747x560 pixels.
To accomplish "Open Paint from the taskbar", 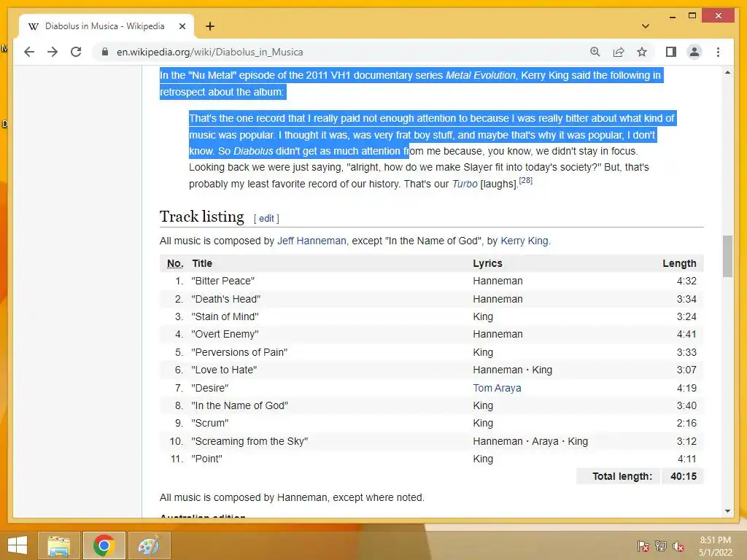I will point(149,545).
